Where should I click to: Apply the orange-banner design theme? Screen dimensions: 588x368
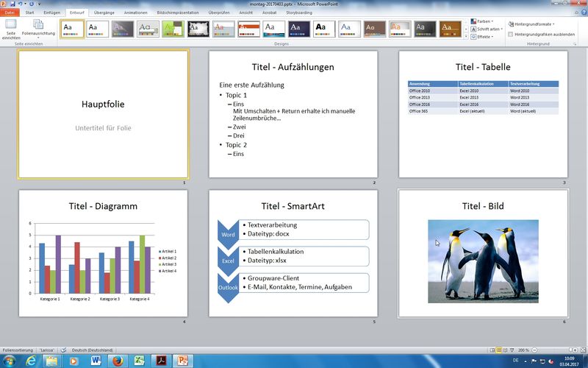click(249, 29)
